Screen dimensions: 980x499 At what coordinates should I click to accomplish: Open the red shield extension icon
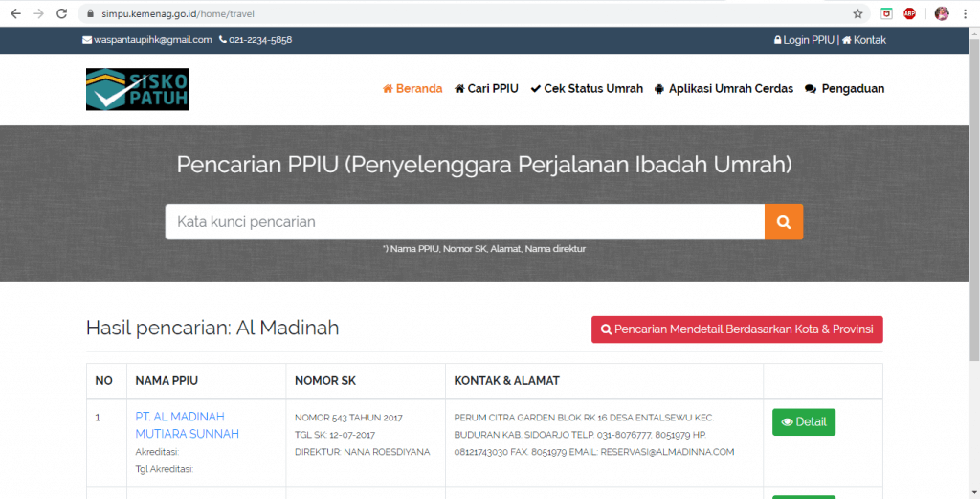[x=886, y=13]
